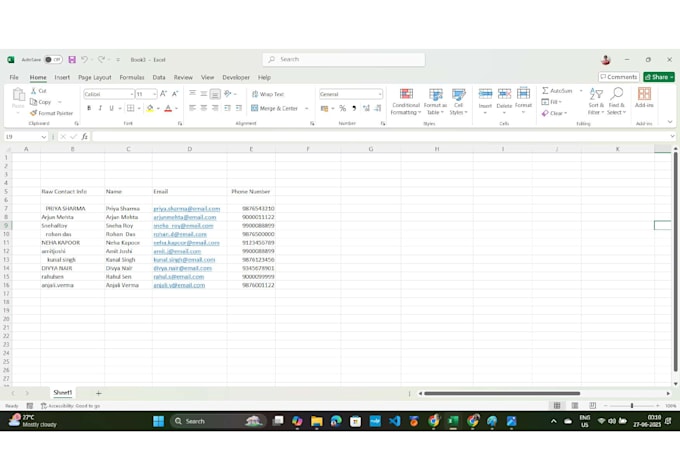Image resolution: width=680 pixels, height=459 pixels.
Task: Open Format as Table gallery
Action: [x=435, y=102]
